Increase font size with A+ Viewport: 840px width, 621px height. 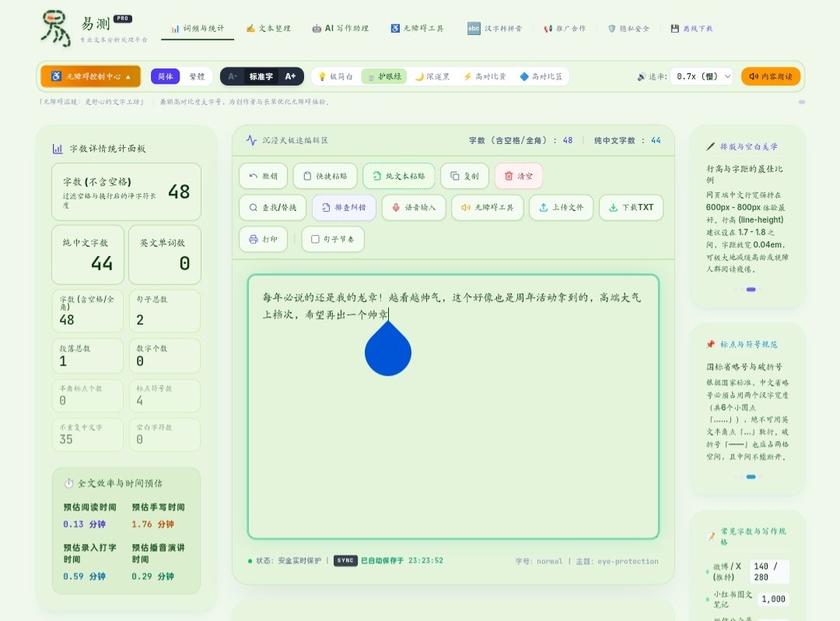(x=290, y=76)
